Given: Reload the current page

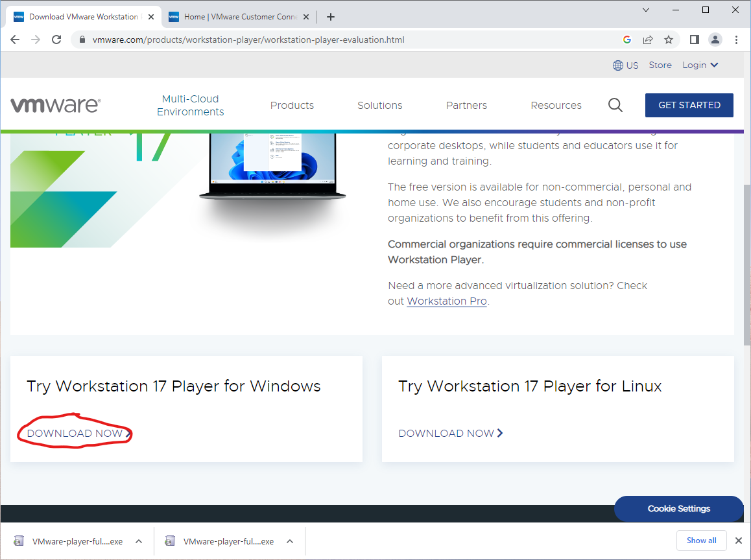Looking at the screenshot, I should 56,40.
